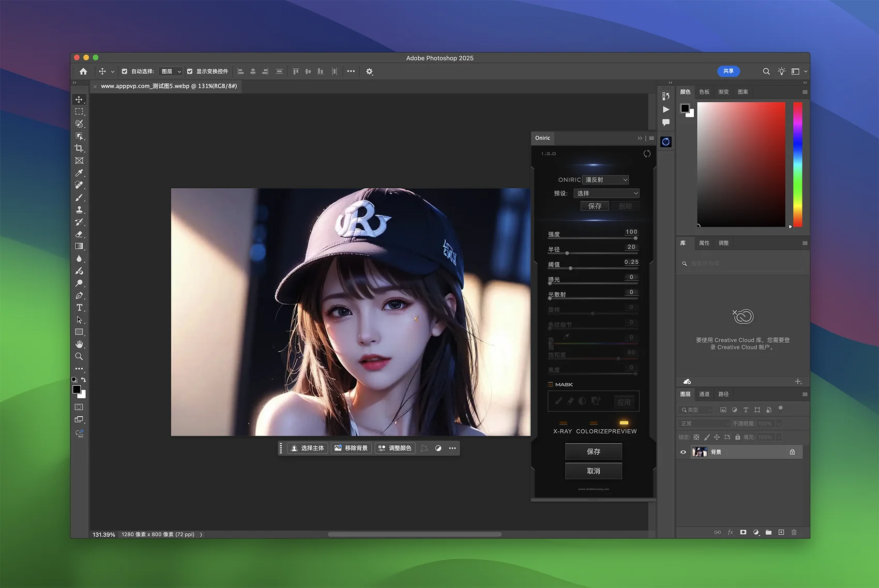This screenshot has width=879, height=588.
Task: Open layer styles fx menu
Action: point(730,532)
